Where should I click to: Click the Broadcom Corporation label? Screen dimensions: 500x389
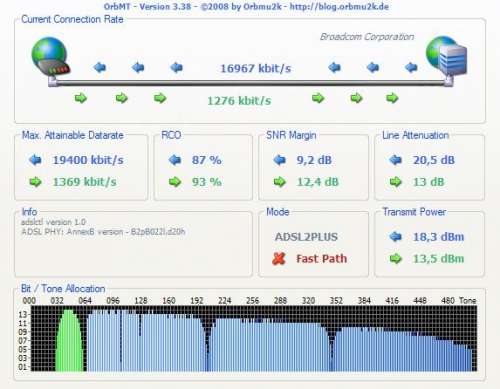pyautogui.click(x=367, y=37)
